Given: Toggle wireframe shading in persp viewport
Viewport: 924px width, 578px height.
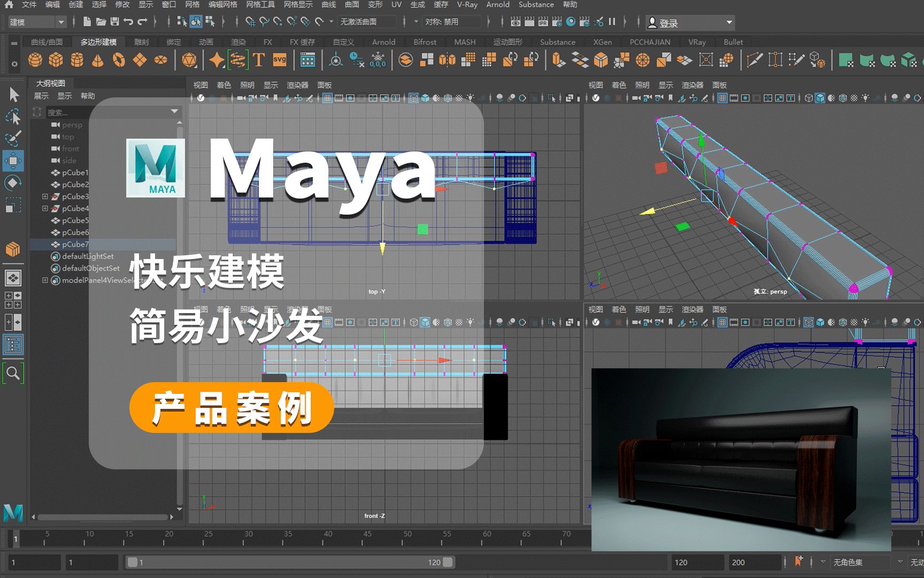Looking at the screenshot, I should click(x=808, y=98).
